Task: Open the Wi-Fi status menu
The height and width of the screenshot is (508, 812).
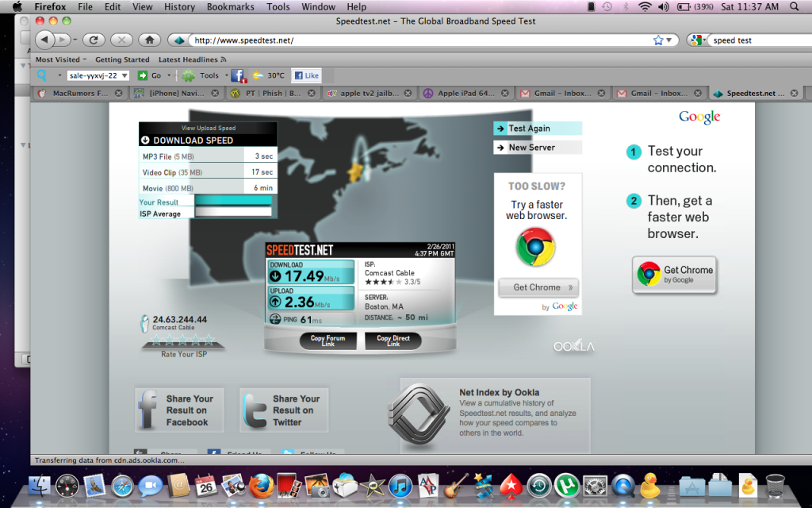Action: [x=645, y=6]
